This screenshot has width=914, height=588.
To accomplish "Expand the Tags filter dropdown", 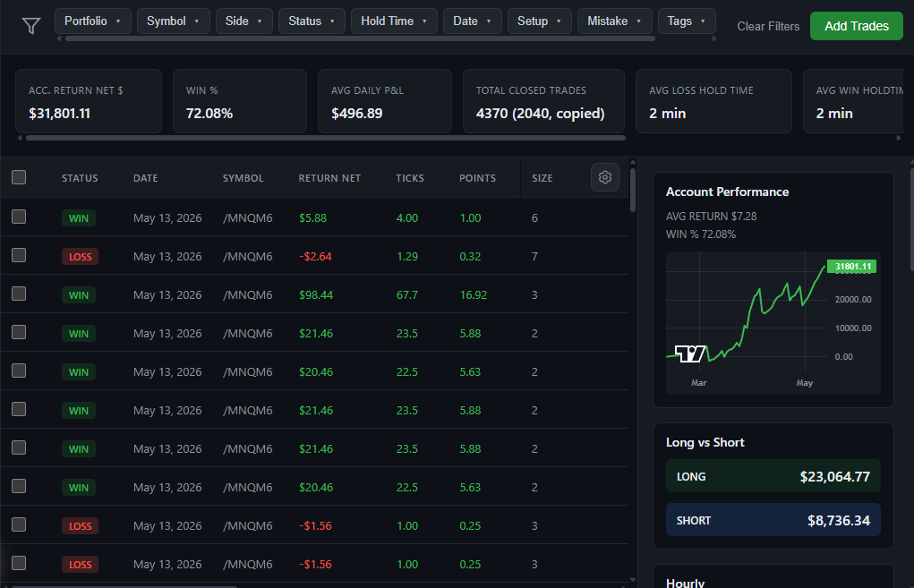I will 686,21.
